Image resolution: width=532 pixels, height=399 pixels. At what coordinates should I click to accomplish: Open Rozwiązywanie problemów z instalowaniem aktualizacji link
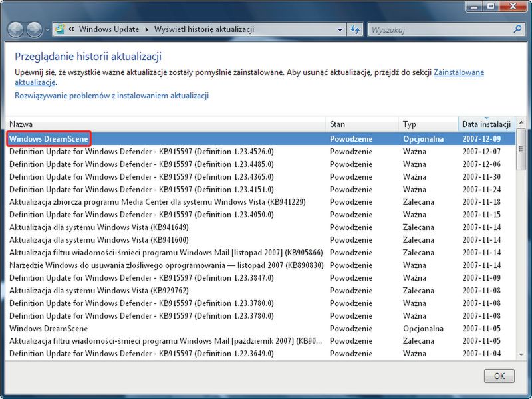[112, 96]
